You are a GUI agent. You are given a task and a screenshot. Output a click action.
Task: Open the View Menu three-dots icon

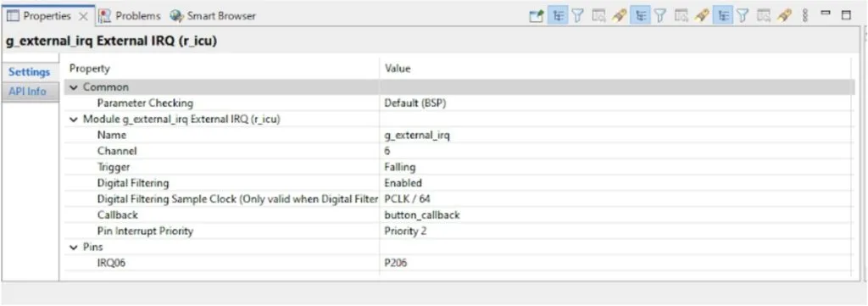pos(805,16)
